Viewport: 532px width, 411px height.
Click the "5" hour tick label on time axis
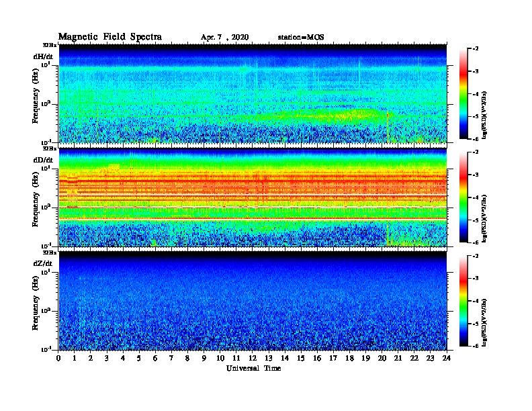click(x=139, y=358)
